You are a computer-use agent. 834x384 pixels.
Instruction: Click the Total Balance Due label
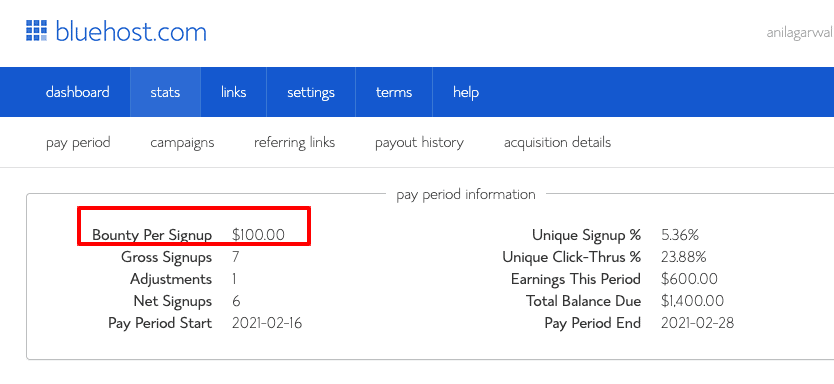[583, 301]
